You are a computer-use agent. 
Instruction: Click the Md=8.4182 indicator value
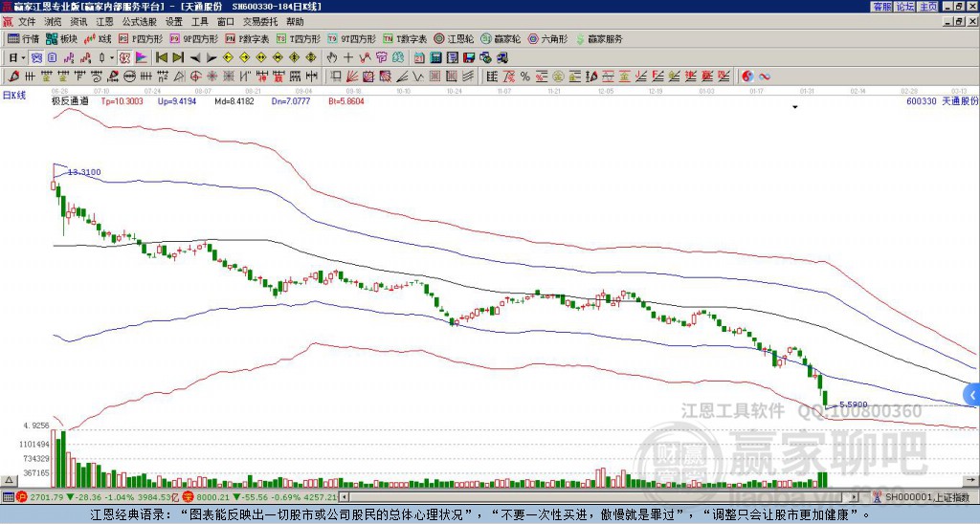coord(235,100)
